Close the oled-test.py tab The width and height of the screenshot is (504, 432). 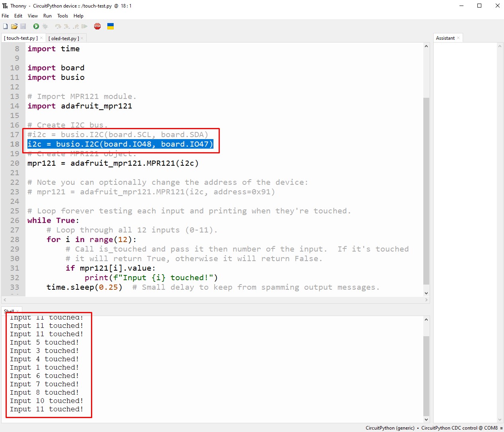tap(82, 39)
